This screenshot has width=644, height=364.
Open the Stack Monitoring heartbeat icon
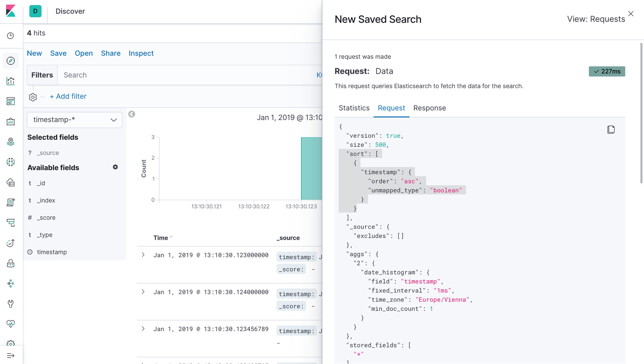point(11,324)
